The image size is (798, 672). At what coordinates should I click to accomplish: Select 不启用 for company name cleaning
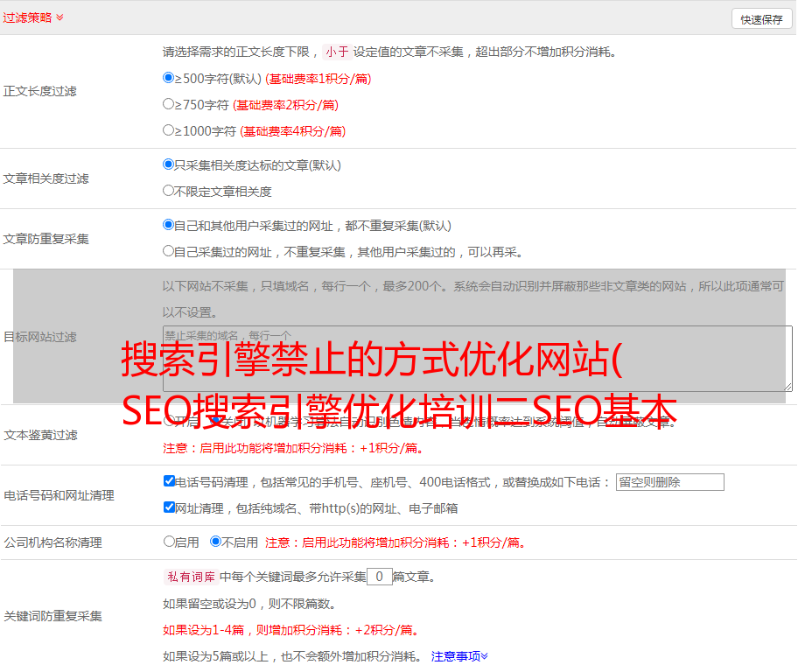coord(216,542)
